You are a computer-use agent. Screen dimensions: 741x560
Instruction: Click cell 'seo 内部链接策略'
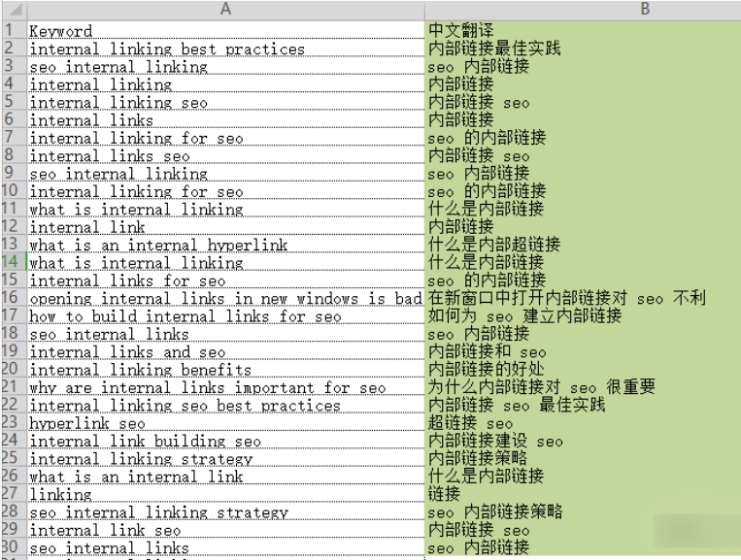583,511
